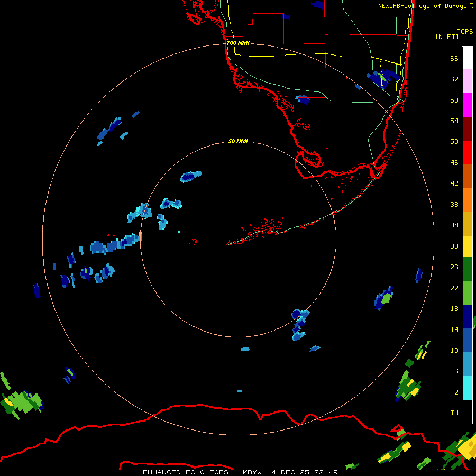This screenshot has width=476, height=476.
Task: Select the dark green legend band
Action: (467, 269)
